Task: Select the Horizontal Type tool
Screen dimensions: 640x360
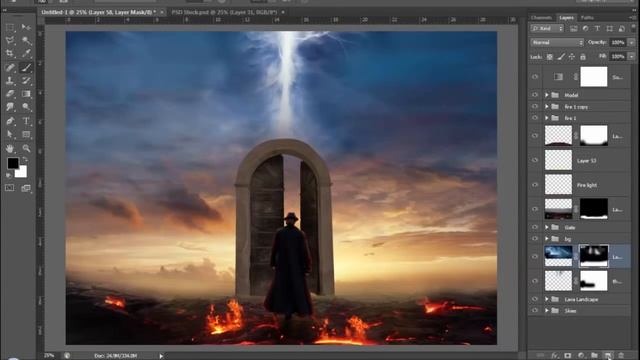Action: click(26, 121)
